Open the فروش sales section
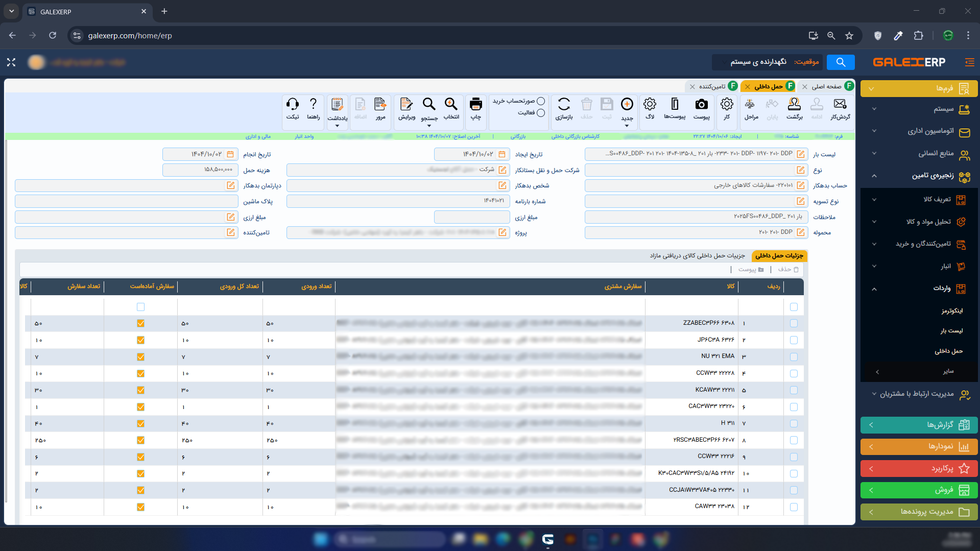The height and width of the screenshot is (551, 980). pyautogui.click(x=919, y=490)
